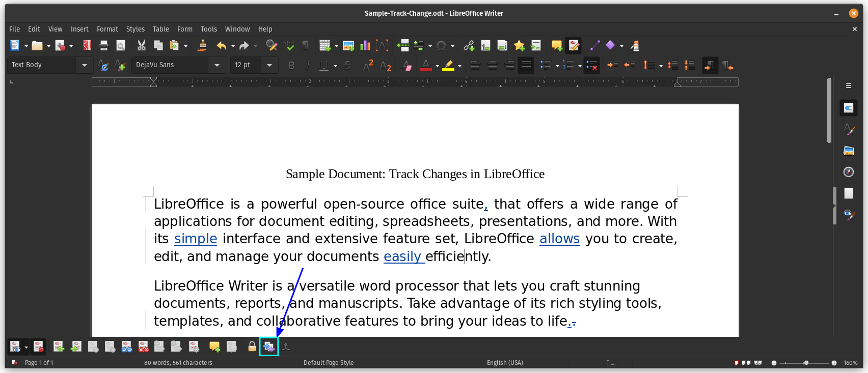Expand the Font Color dropdown arrow

(x=437, y=66)
